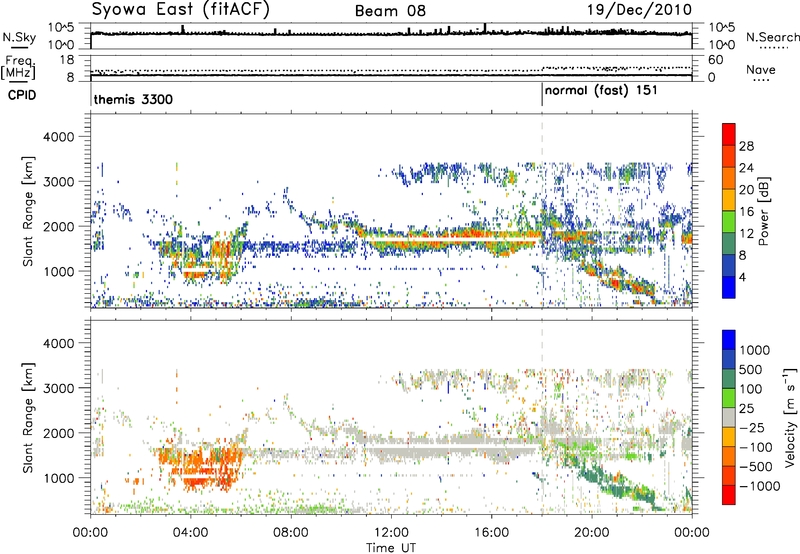Viewport: 800px width, 554px height.
Task: Click the power scale value '16'
Action: (746, 212)
